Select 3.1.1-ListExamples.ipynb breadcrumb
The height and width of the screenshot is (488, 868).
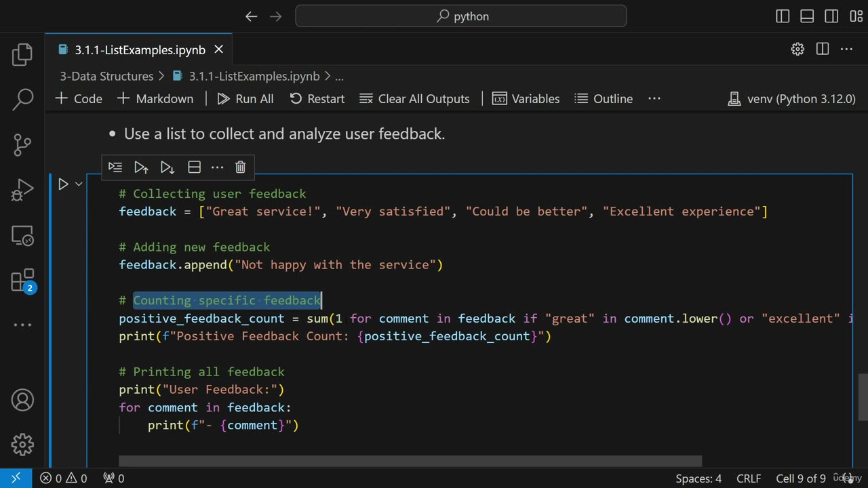coord(247,76)
